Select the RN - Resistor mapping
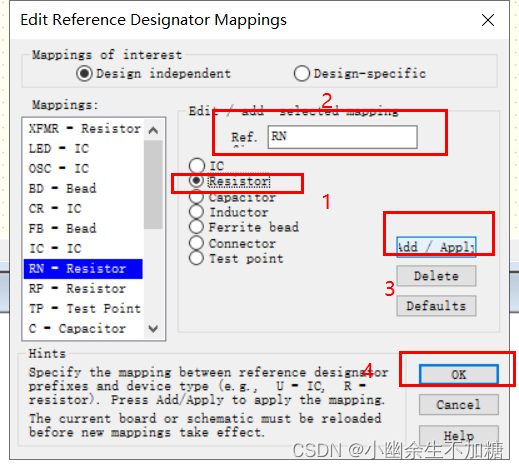Screen dimensions: 519x469 tap(83, 269)
